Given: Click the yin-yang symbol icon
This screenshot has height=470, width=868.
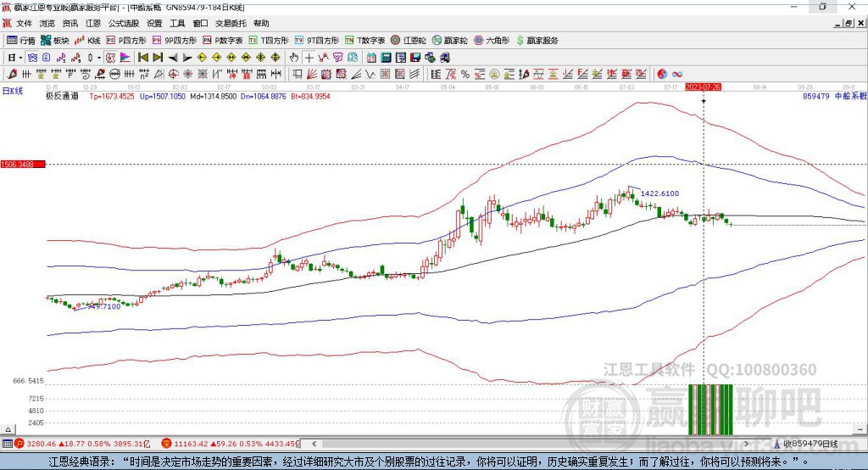Looking at the screenshot, I should [x=662, y=75].
